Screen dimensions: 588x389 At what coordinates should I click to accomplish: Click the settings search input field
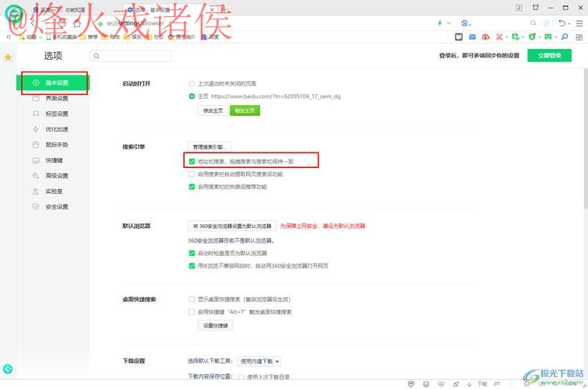click(131, 56)
